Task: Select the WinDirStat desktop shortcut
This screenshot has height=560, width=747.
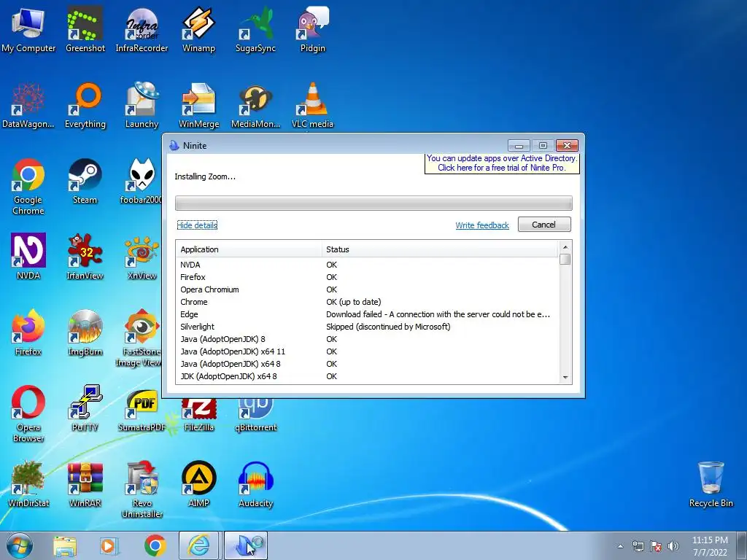Action: click(x=28, y=484)
